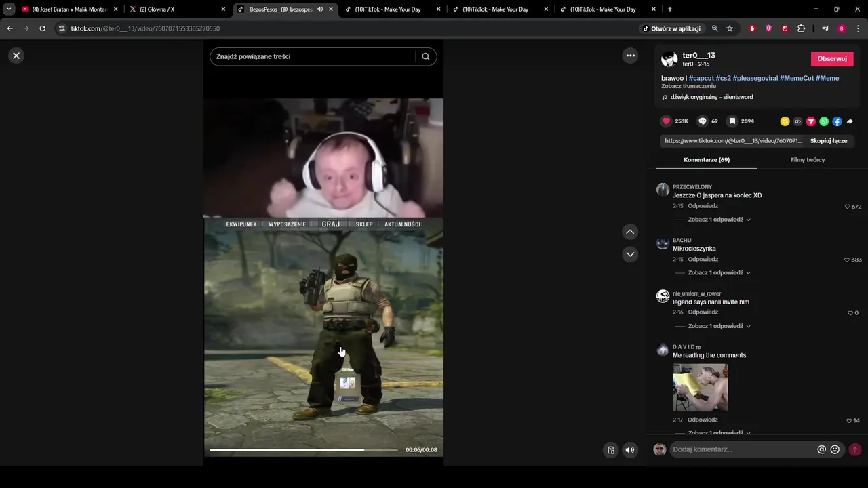Click the icon left of the volume button
The height and width of the screenshot is (488, 868).
[x=611, y=450]
